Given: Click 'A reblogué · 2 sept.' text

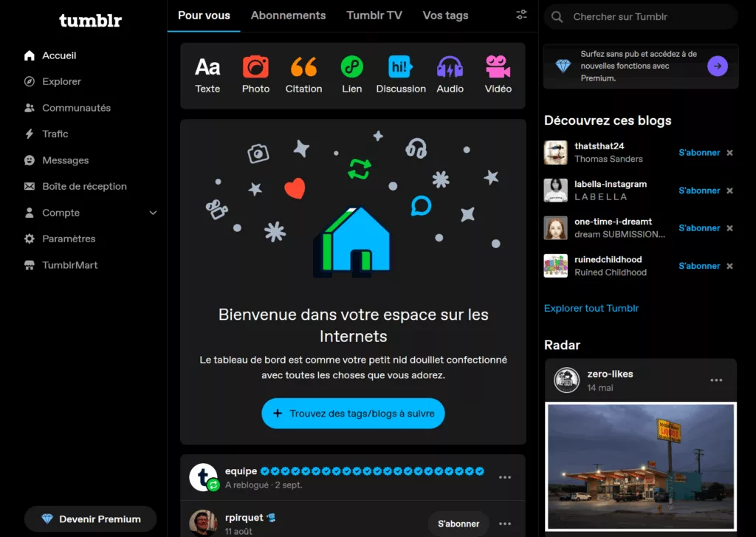Looking at the screenshot, I should [x=264, y=485].
